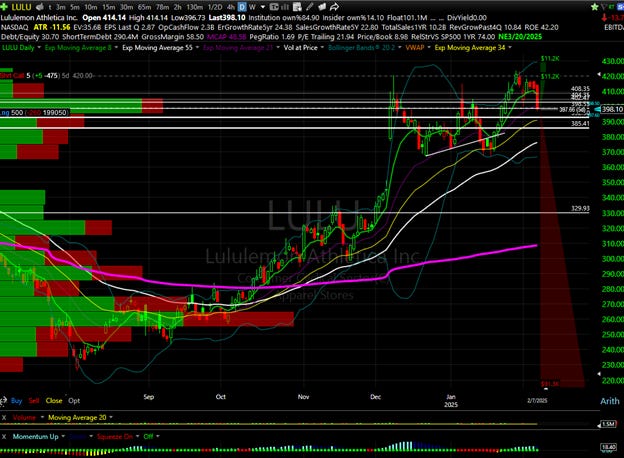Select the 4h timeframe

[231, 7]
